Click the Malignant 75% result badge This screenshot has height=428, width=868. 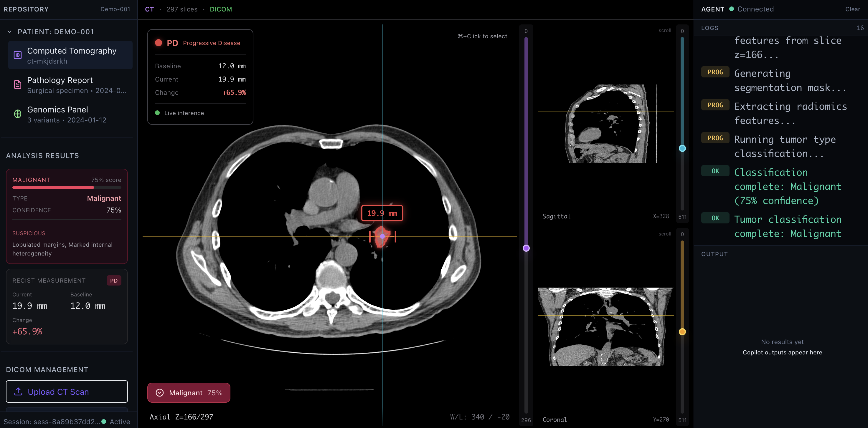pos(189,393)
